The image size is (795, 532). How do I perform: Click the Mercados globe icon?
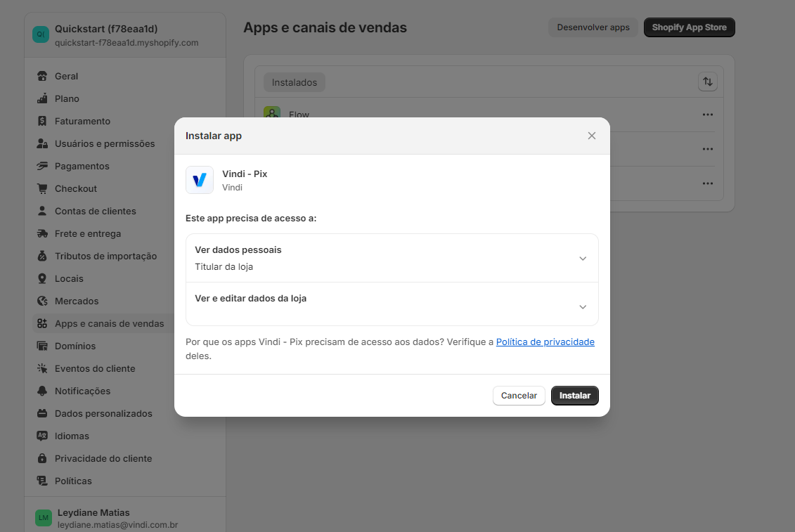coord(42,301)
